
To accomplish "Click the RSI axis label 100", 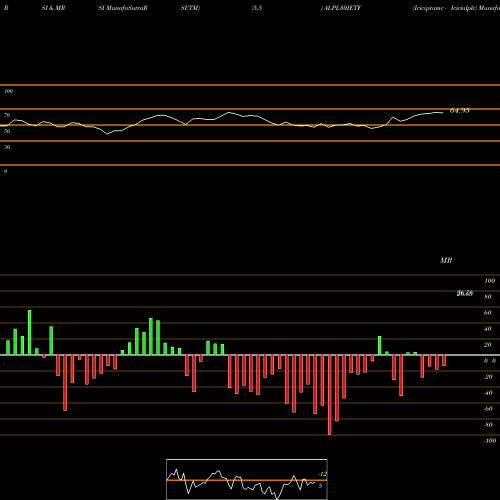I will pos(8,91).
